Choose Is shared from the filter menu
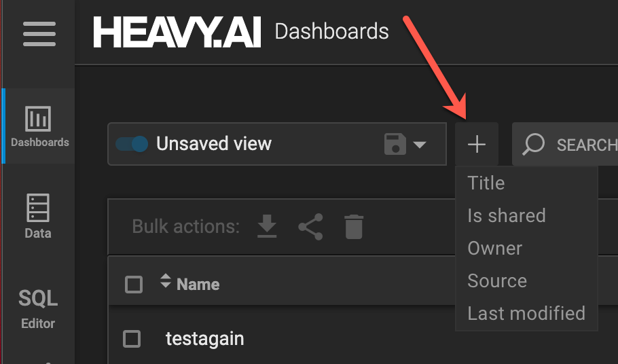The image size is (618, 364). click(x=507, y=215)
